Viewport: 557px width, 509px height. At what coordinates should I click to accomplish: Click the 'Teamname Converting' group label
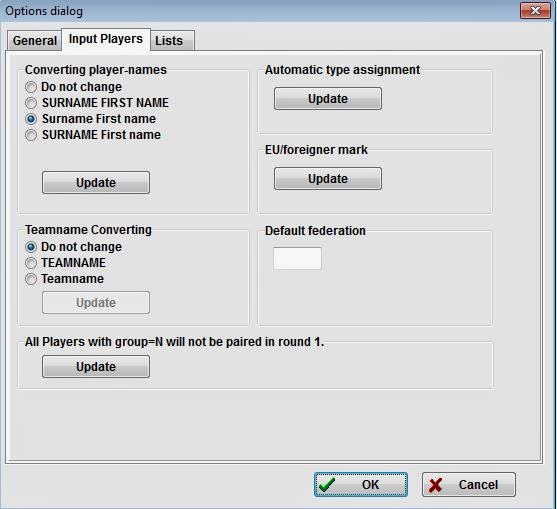[88, 230]
